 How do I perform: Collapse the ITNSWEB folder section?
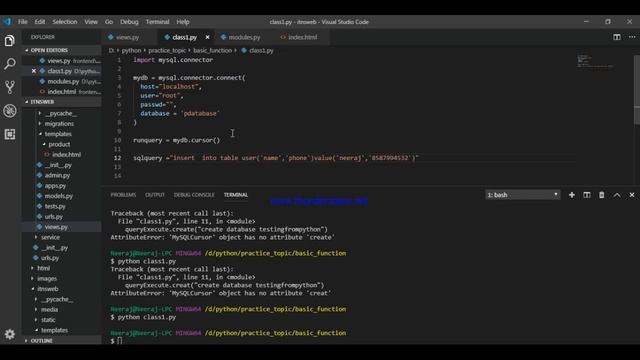coord(61,102)
